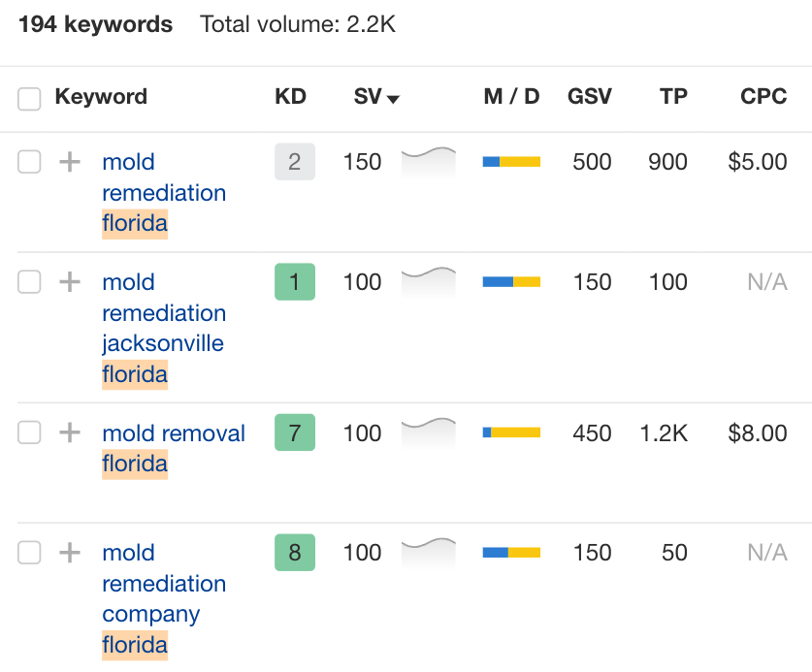Click the plus icon beside "mold removal florida"

[x=68, y=433]
